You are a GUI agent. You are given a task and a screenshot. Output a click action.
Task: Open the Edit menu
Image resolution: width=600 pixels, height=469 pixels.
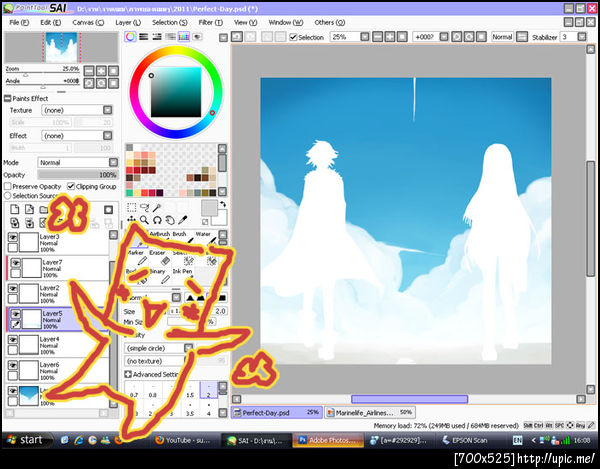[51, 23]
